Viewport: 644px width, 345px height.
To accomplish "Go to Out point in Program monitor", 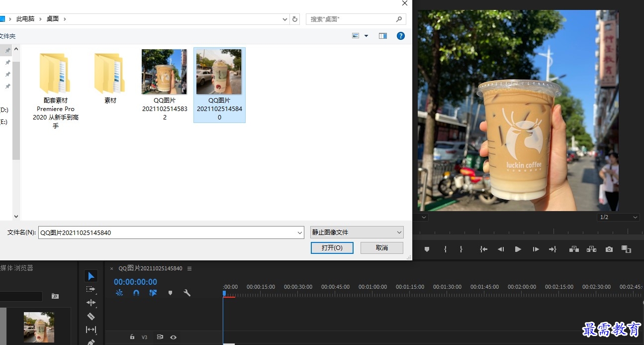I will coord(552,249).
